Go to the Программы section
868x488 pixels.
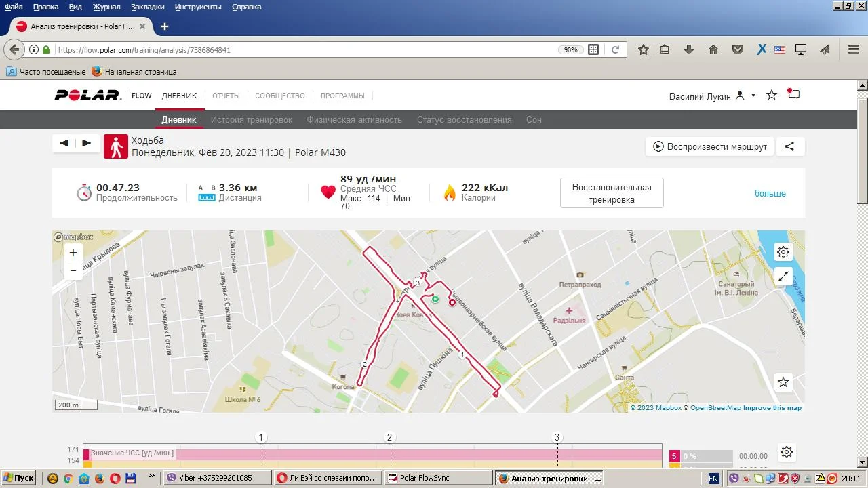342,96
